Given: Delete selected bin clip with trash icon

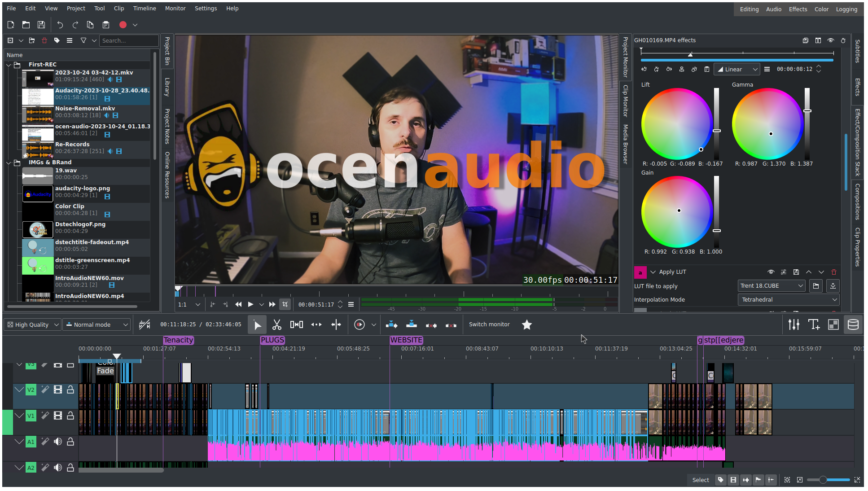Looking at the screenshot, I should [x=44, y=40].
